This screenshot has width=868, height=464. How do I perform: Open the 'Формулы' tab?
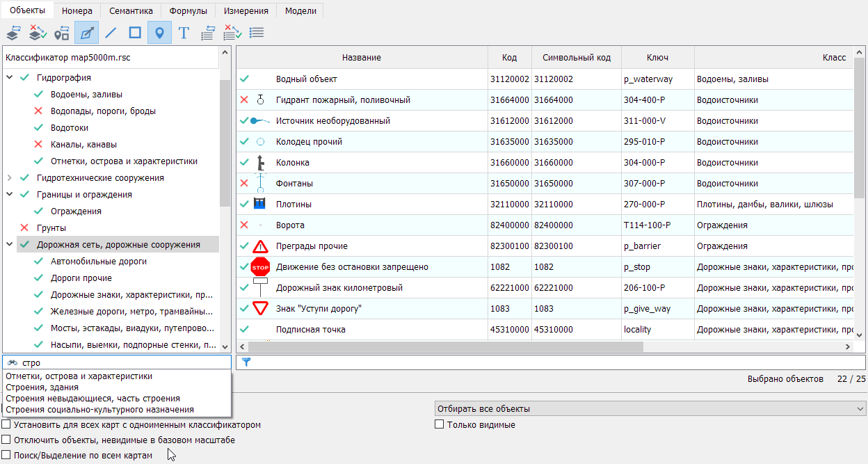[x=188, y=10]
